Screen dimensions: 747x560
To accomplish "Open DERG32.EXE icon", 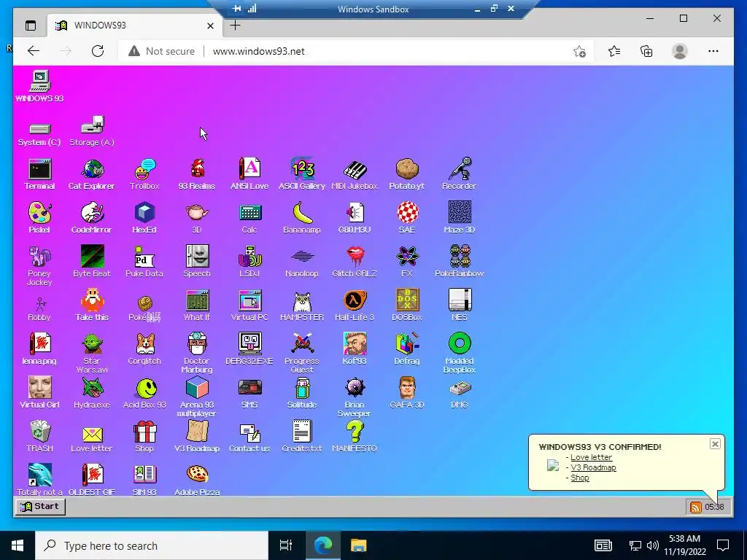I will [249, 349].
